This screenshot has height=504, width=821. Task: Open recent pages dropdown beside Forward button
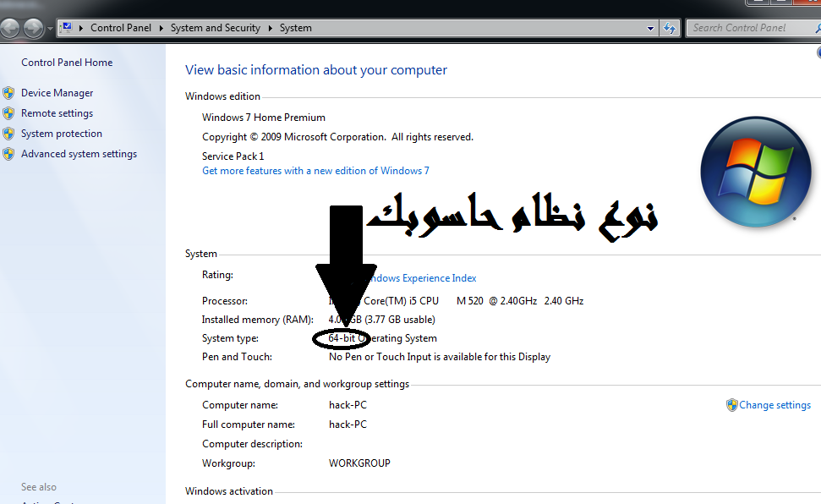tap(50, 28)
